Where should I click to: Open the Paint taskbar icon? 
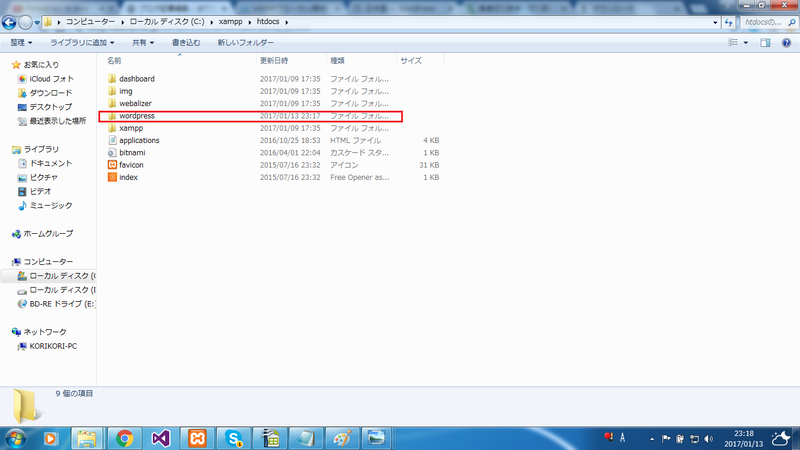[342, 438]
